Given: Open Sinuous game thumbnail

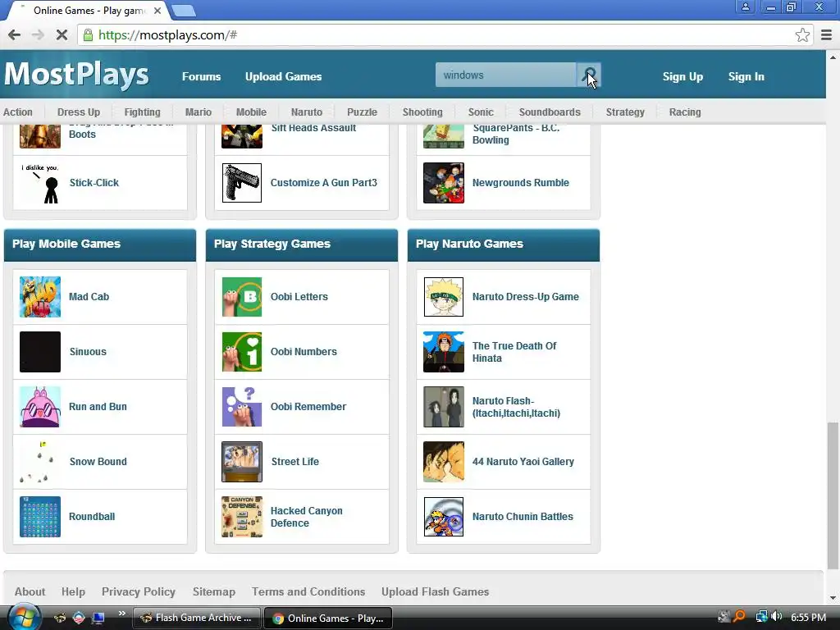Looking at the screenshot, I should click(x=40, y=352).
